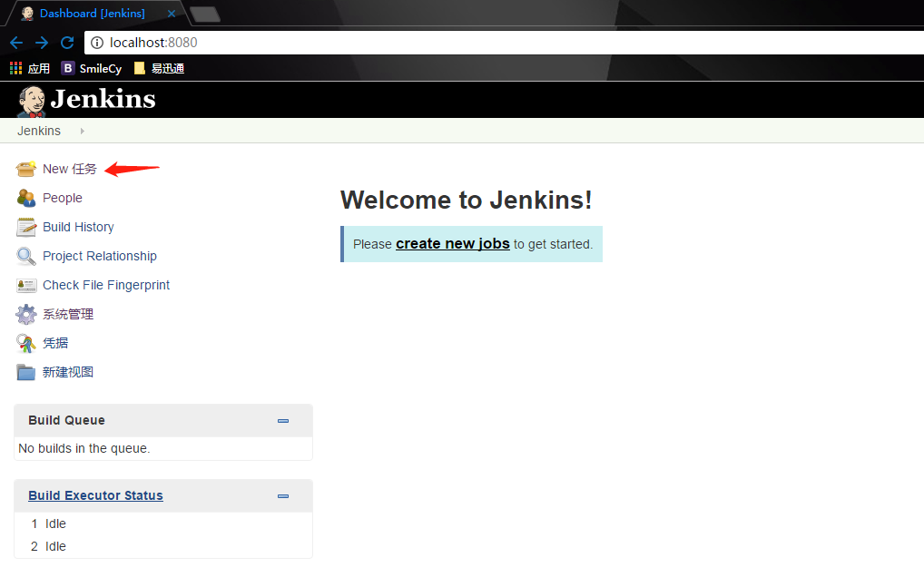
Task: Click the Jenkins header title text
Action: click(x=103, y=99)
